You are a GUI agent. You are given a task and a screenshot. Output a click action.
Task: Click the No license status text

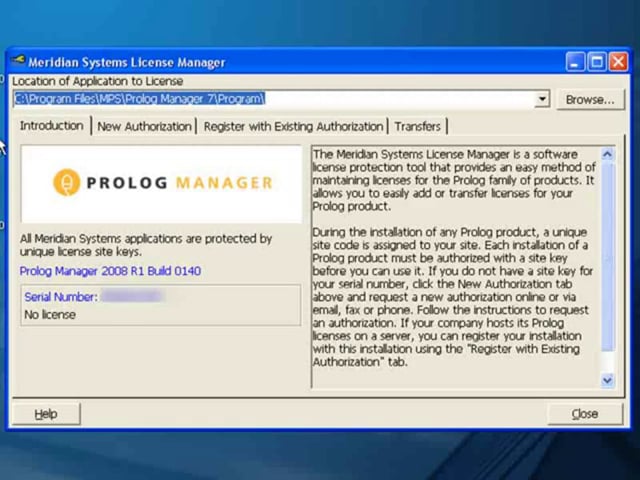pos(50,315)
